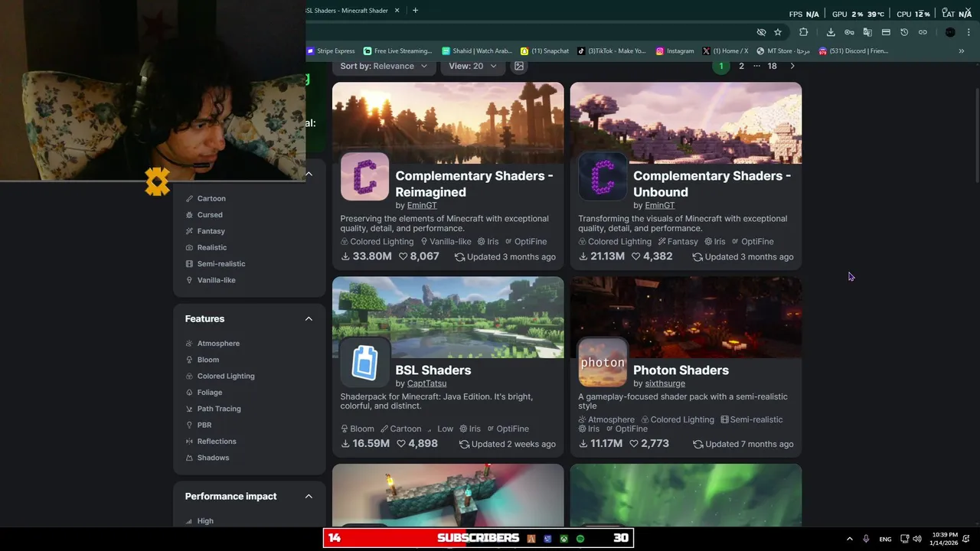The image size is (980, 551).
Task: Expand the bookmarks bar overflow chevron
Action: click(x=962, y=51)
